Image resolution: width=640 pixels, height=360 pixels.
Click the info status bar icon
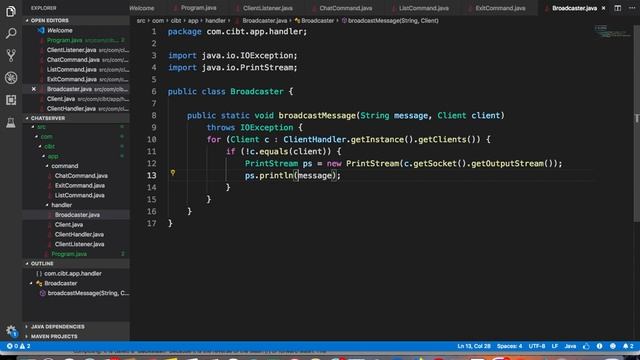tap(600, 346)
